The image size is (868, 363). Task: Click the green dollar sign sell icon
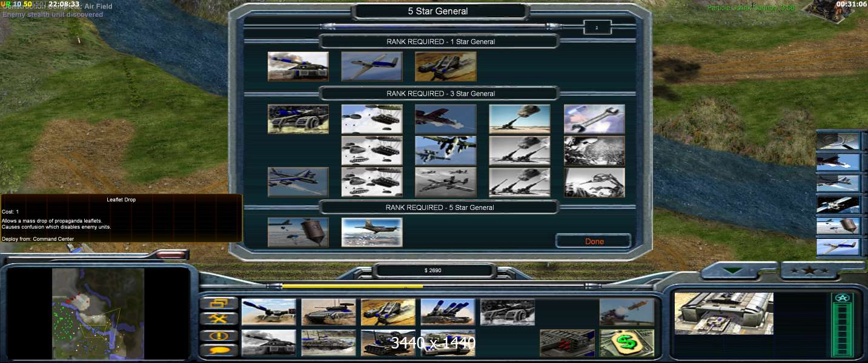[x=627, y=342]
